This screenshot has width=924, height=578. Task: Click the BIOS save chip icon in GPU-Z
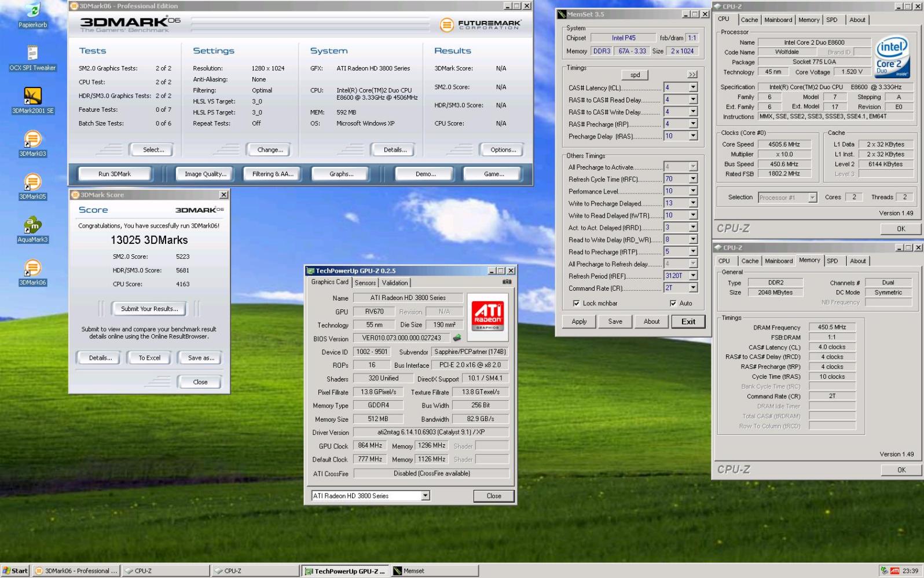pyautogui.click(x=457, y=338)
